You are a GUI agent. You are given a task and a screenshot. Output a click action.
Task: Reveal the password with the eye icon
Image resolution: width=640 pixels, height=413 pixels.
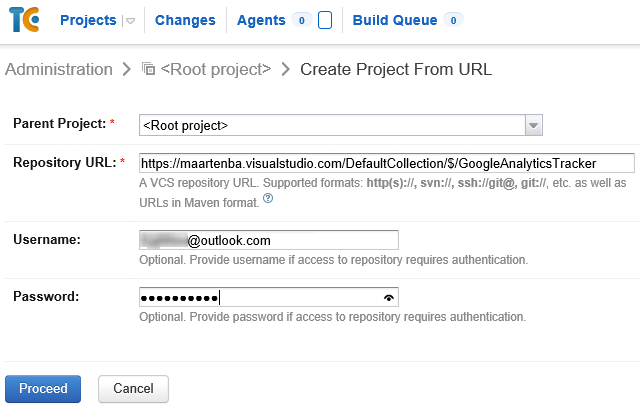click(x=389, y=298)
